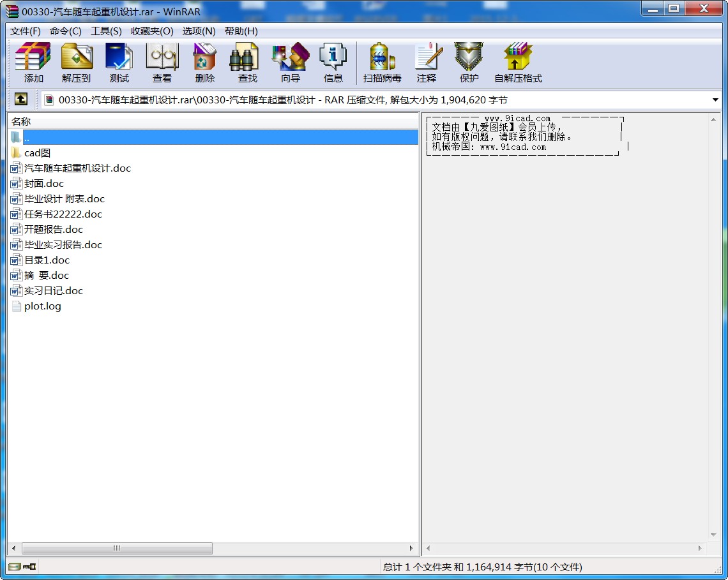Open the File (文件) menu
Image resolution: width=728 pixels, height=580 pixels.
pos(26,31)
